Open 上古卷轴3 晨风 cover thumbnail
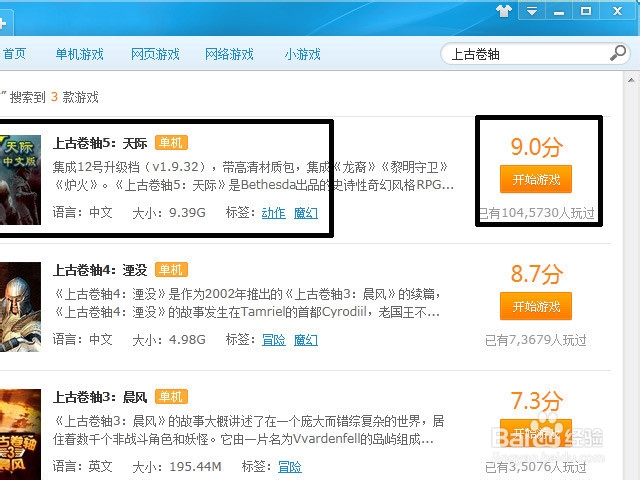Viewport: 640px width, 480px height. click(20, 434)
